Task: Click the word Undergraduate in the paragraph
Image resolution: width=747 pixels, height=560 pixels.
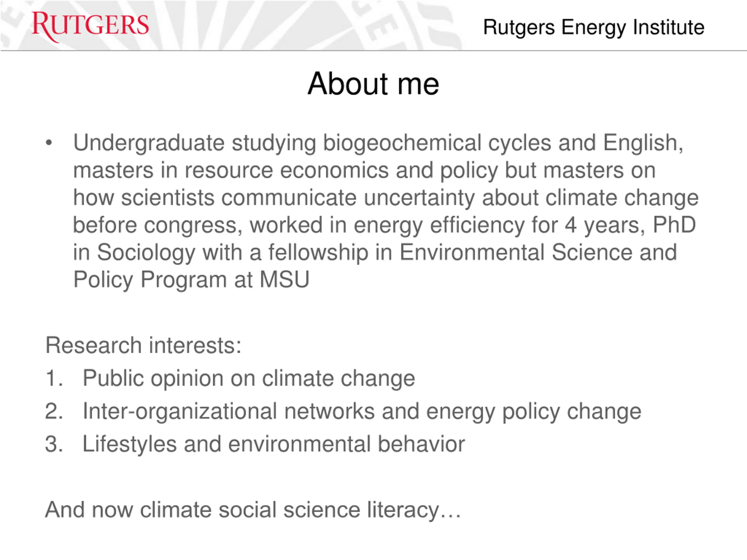Action: (x=149, y=143)
